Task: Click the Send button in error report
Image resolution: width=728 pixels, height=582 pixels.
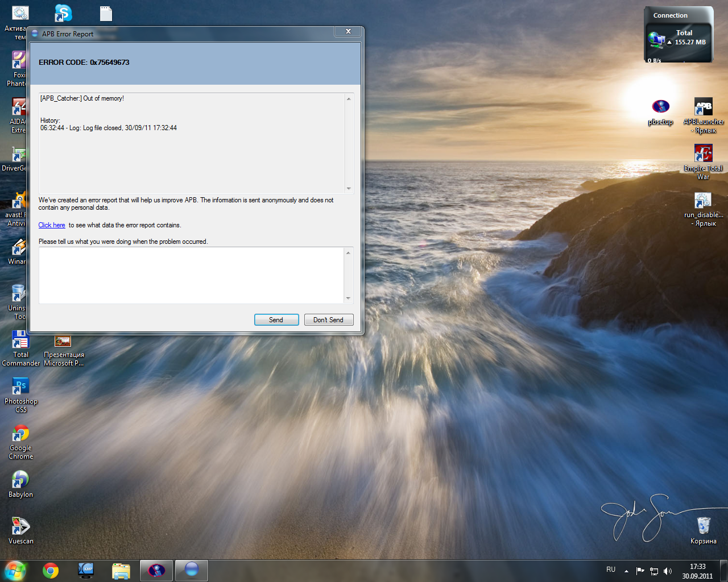Action: coord(276,320)
